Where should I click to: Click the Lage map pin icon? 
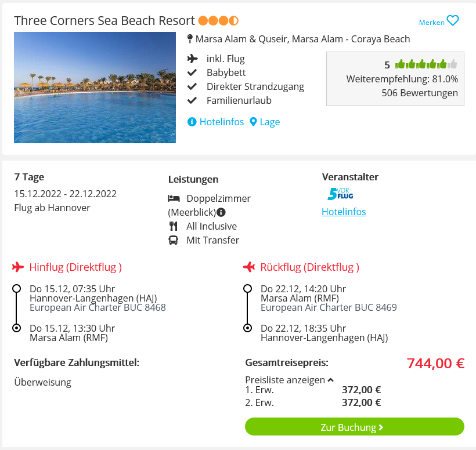tap(253, 122)
